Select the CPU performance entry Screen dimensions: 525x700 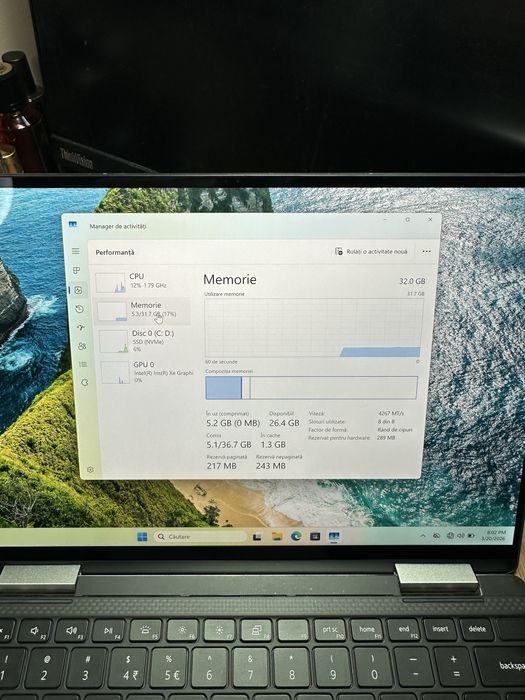pyautogui.click(x=142, y=281)
